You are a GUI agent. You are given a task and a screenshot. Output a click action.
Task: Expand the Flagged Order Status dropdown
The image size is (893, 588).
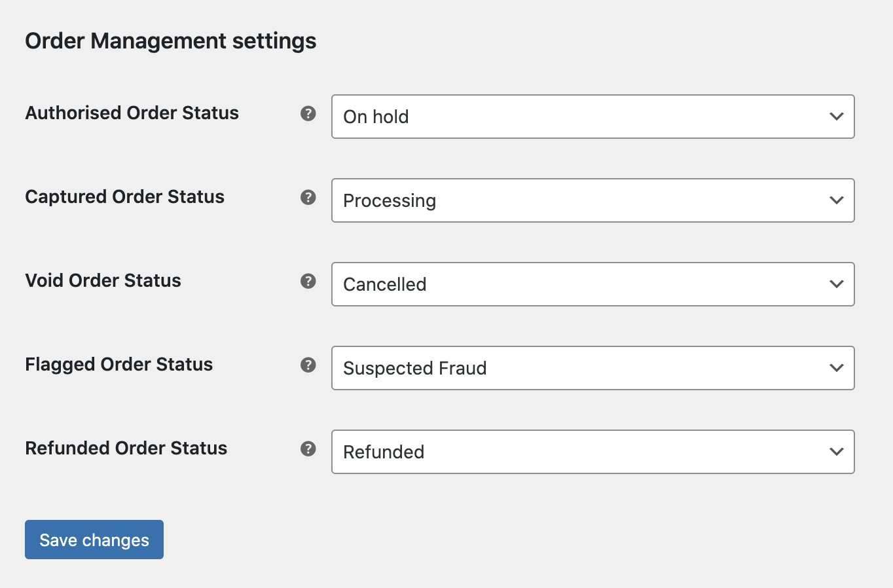pyautogui.click(x=592, y=368)
